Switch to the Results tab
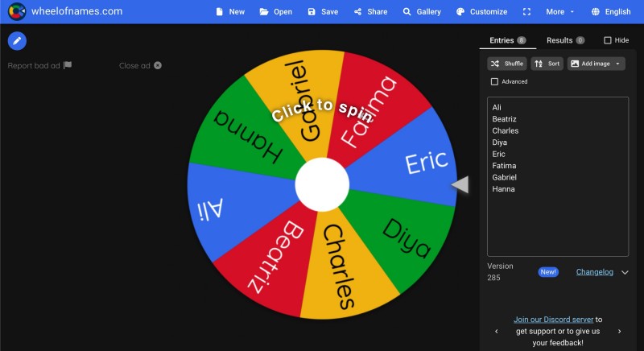Viewport: 644px width, 351px height. pos(566,40)
